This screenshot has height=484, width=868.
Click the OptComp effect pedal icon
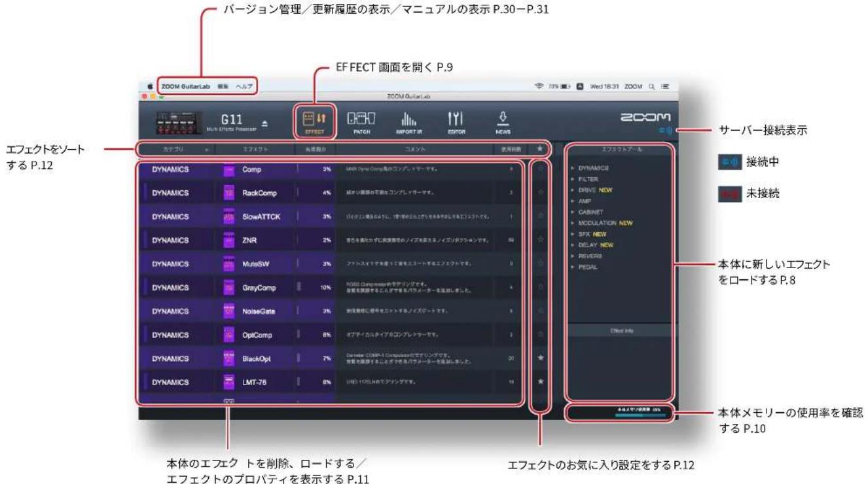[228, 335]
